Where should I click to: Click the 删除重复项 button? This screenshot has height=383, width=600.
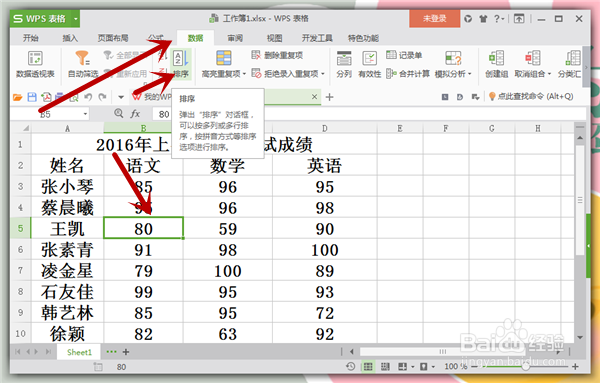pyautogui.click(x=277, y=55)
